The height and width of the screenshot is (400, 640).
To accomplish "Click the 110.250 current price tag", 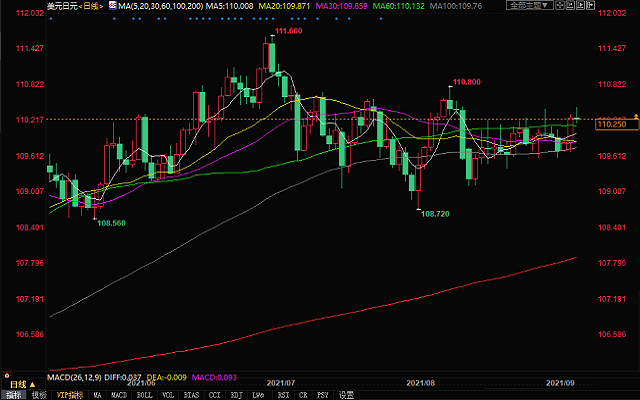I will click(x=610, y=124).
